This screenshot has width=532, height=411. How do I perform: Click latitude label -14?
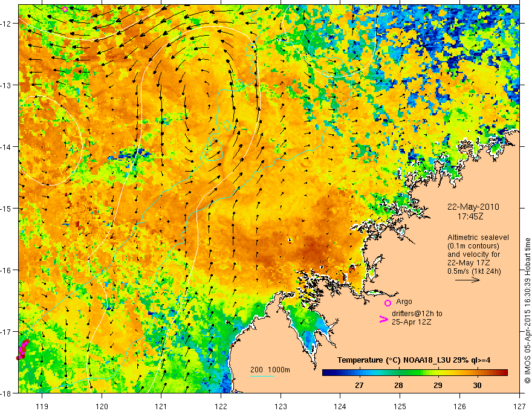tap(7, 147)
